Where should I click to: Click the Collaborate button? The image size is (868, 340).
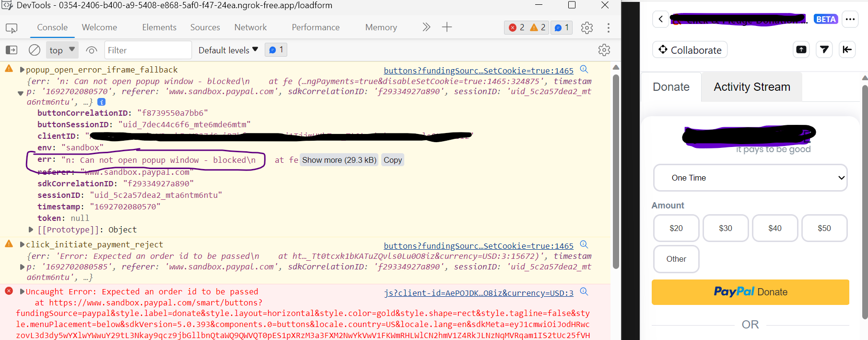690,50
